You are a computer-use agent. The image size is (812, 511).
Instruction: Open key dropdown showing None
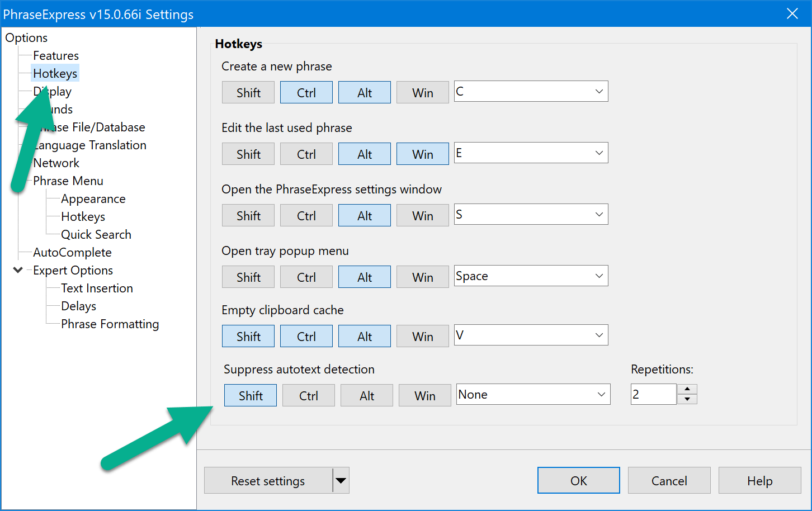tap(533, 395)
